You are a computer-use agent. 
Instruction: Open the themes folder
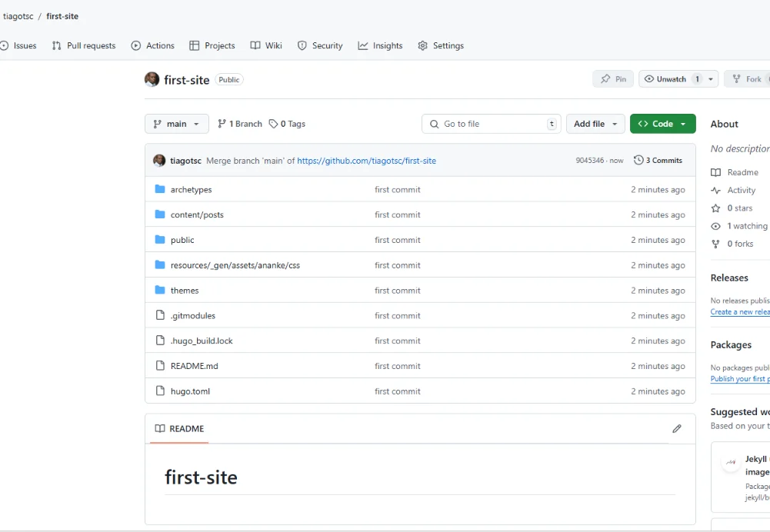tap(185, 290)
